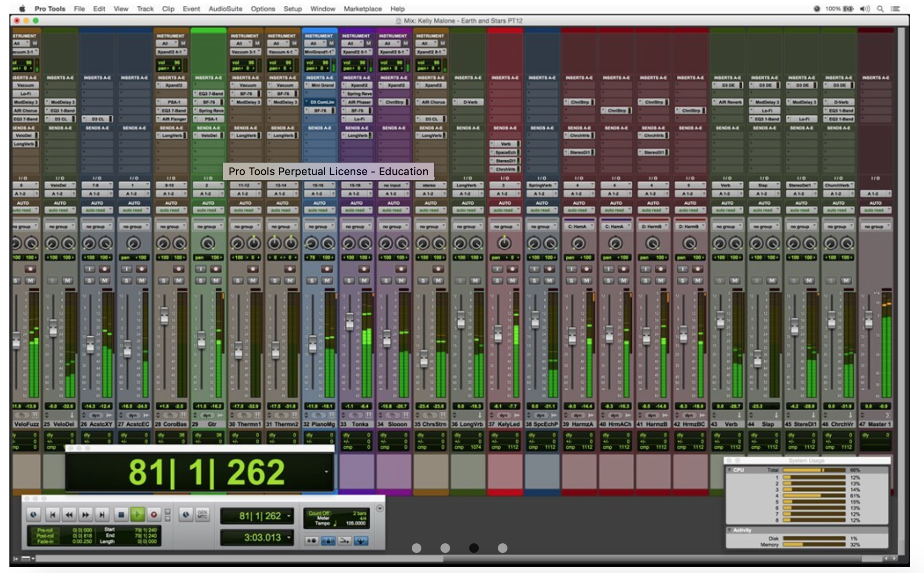Viewport: 924px width, 573px height.
Task: Toggle the MIDI Merge button
Action: [344, 540]
